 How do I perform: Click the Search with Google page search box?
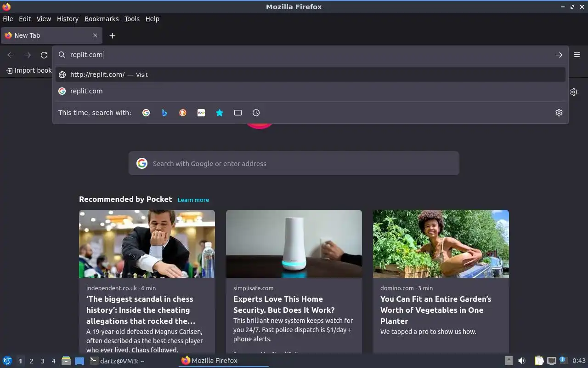[x=294, y=163]
